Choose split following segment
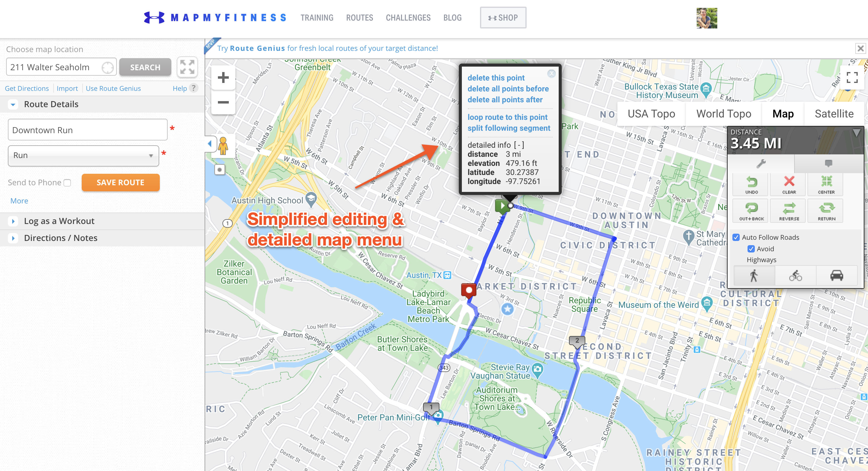 (x=508, y=128)
